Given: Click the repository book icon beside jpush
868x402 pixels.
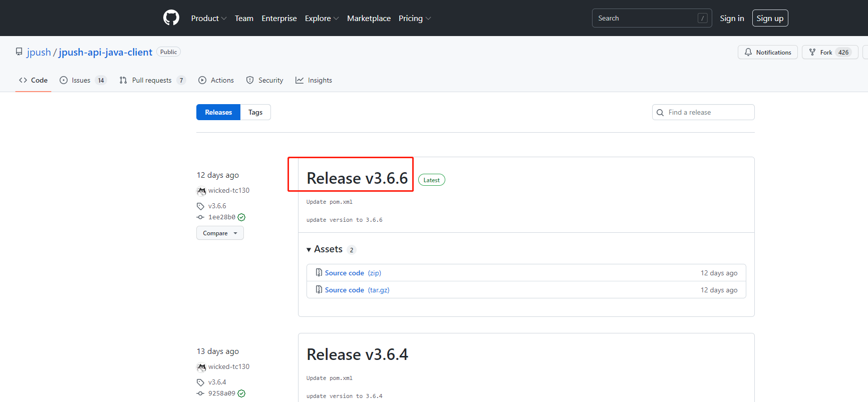Looking at the screenshot, I should [x=19, y=52].
